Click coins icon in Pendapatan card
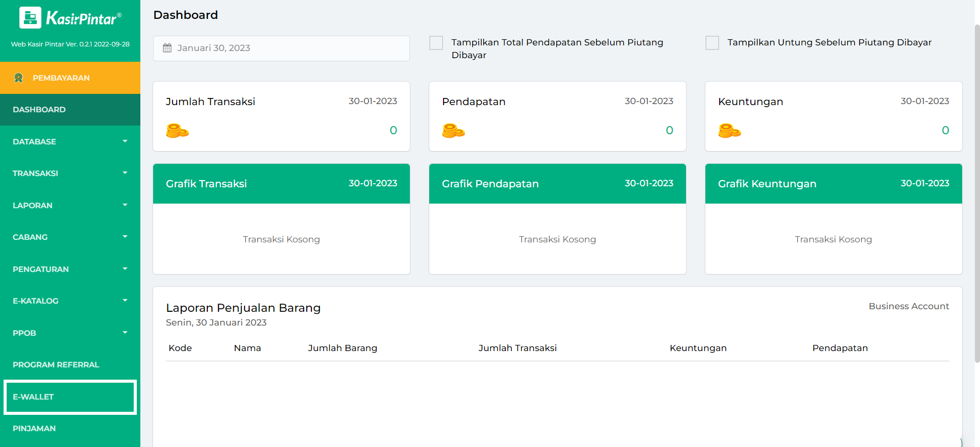980x447 pixels. (x=453, y=131)
